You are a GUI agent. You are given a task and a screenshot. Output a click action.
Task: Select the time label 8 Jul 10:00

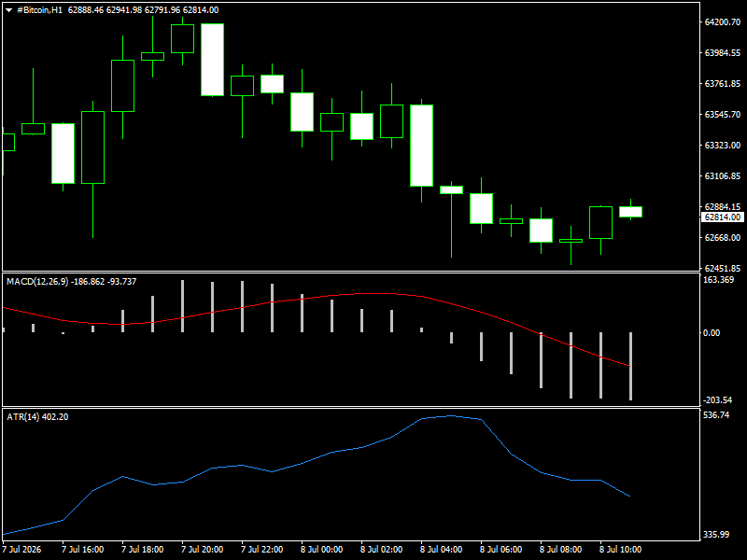[620, 550]
